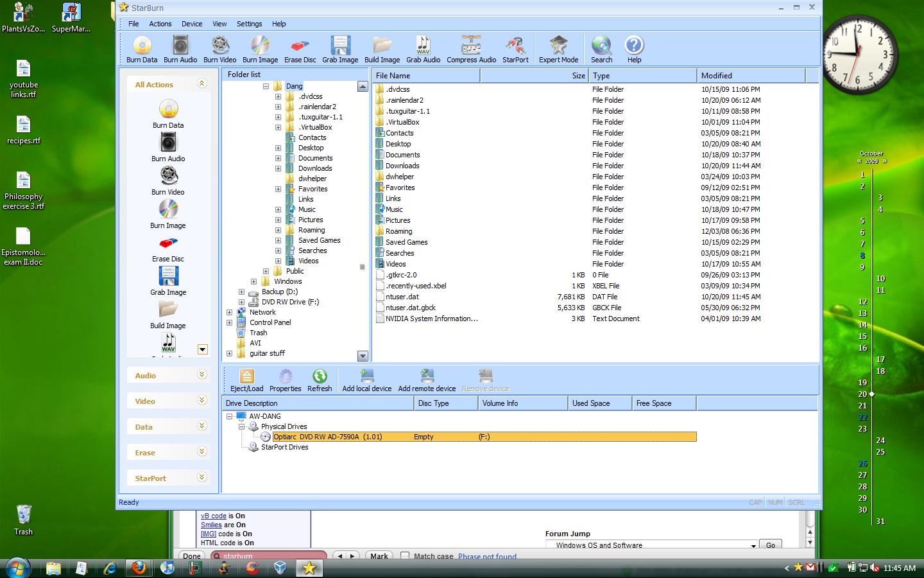The width and height of the screenshot is (924, 578).
Task: Open device Properties
Action: [285, 380]
